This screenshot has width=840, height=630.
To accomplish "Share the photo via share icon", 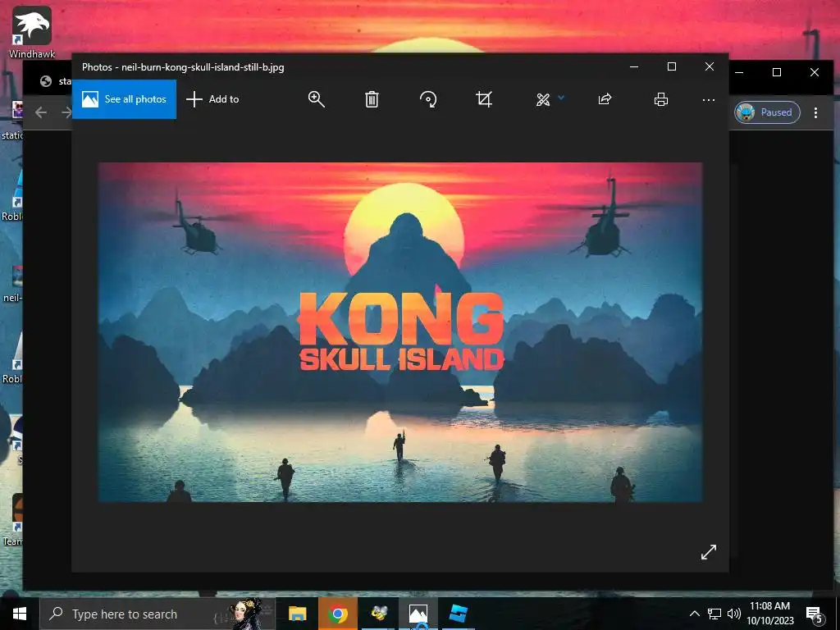I will pyautogui.click(x=605, y=99).
